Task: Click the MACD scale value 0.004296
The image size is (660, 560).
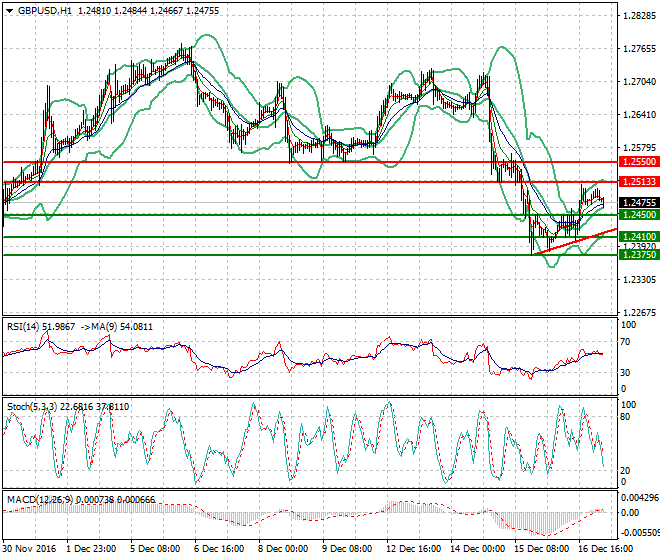Action: pos(640,498)
